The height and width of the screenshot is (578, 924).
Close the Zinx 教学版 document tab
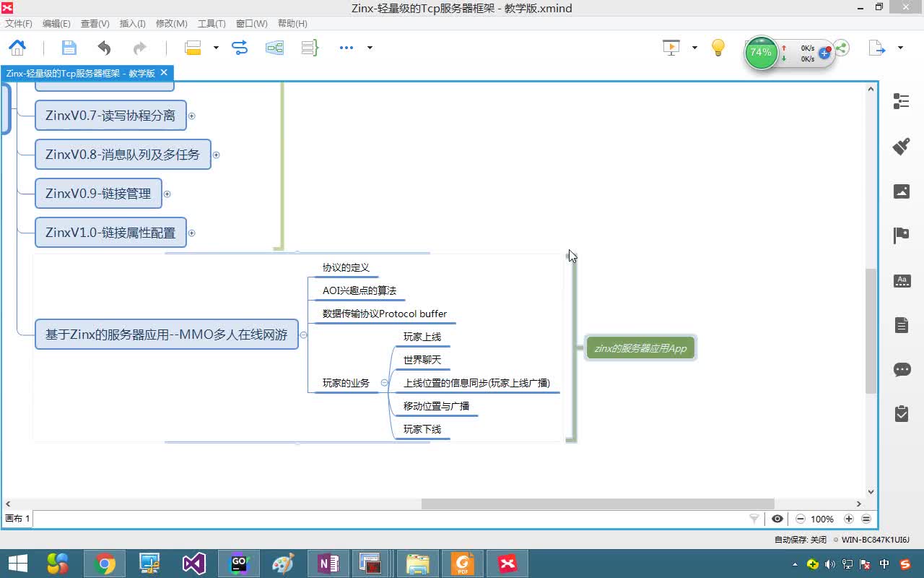pyautogui.click(x=164, y=72)
